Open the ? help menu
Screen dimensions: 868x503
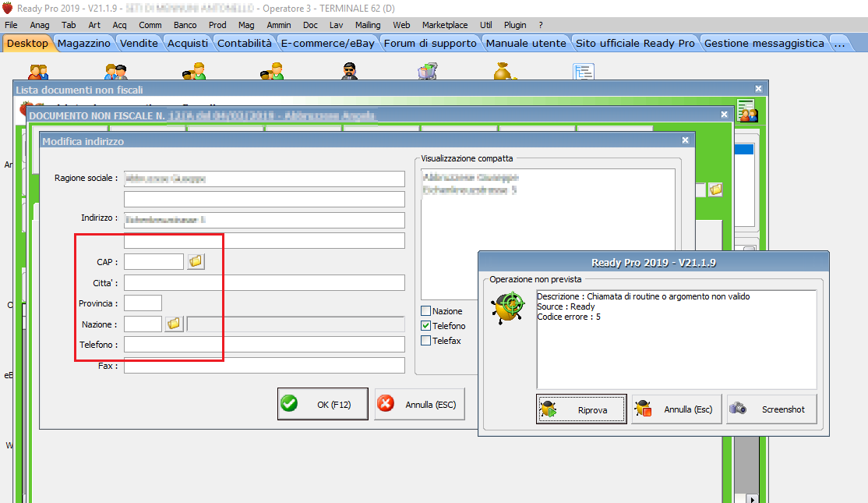pyautogui.click(x=540, y=25)
